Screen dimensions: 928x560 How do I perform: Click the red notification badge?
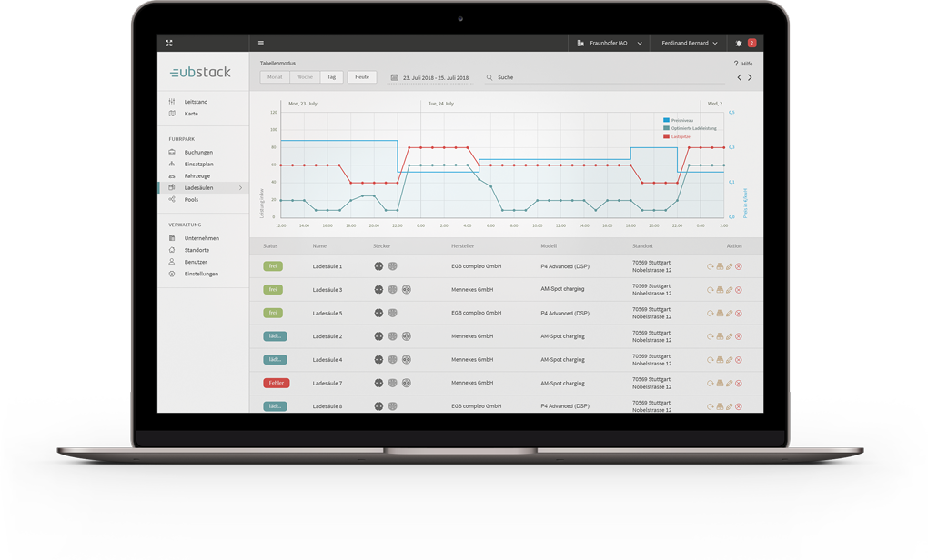pos(751,43)
